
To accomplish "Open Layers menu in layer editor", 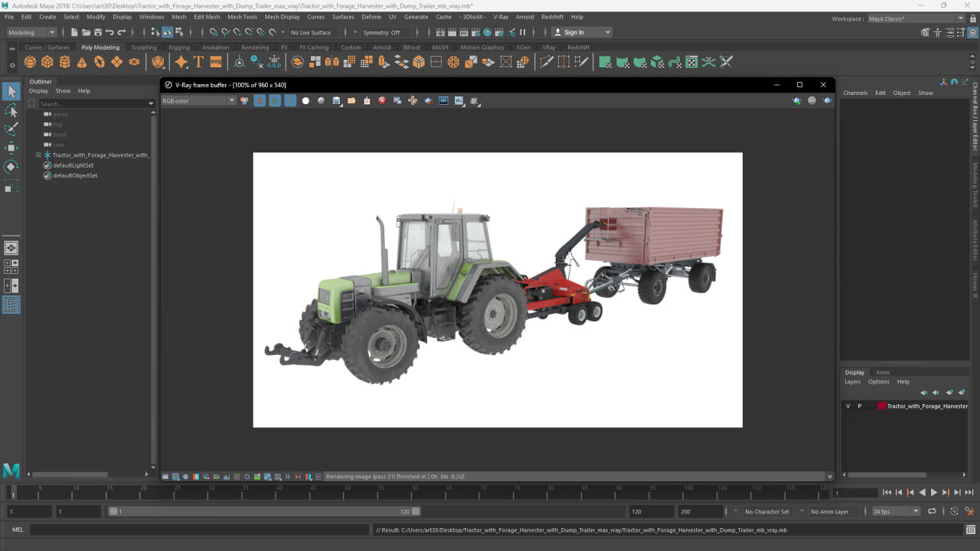I will [x=852, y=382].
